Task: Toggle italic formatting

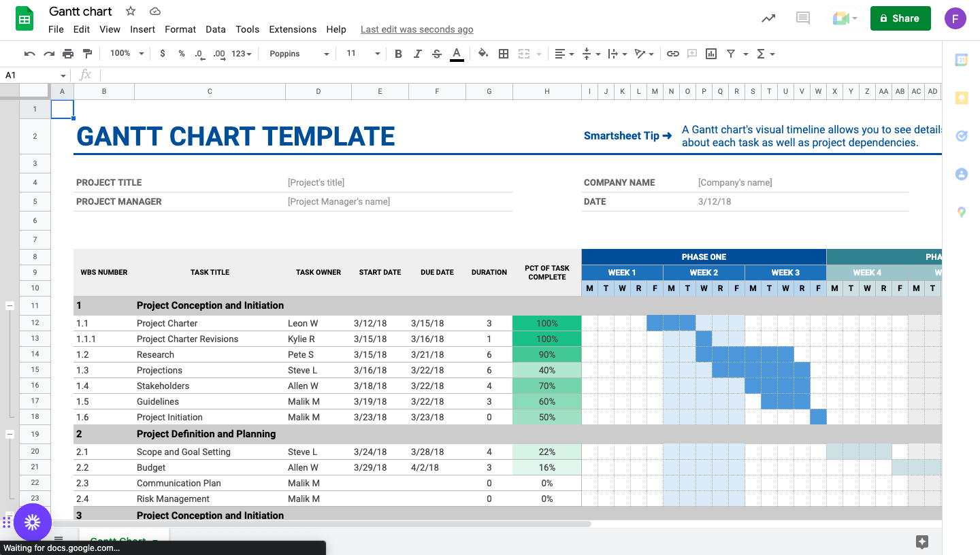Action: point(418,54)
